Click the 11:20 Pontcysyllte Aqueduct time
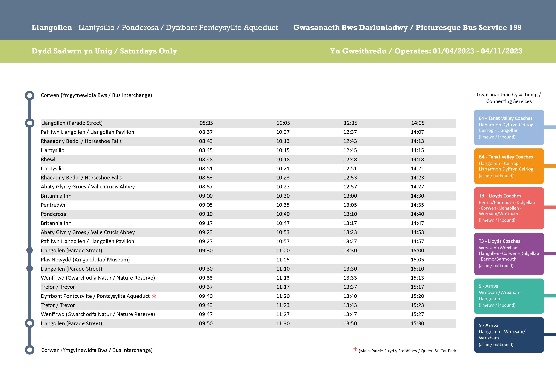This screenshot has height=392, width=556. 283,296
